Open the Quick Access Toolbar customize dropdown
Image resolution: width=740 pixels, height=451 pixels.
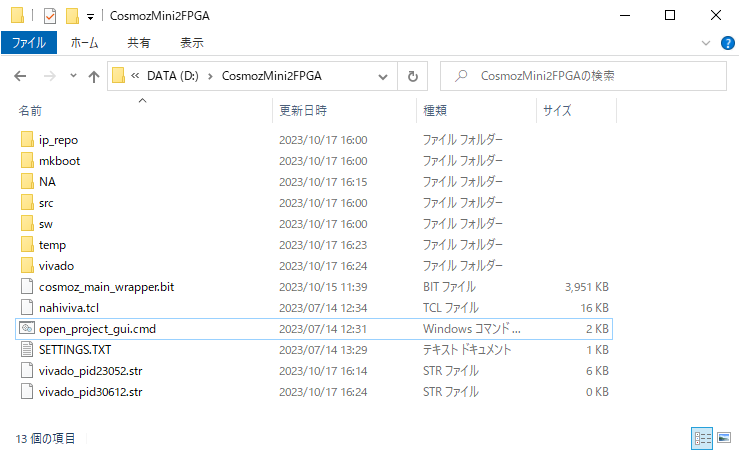pos(90,17)
